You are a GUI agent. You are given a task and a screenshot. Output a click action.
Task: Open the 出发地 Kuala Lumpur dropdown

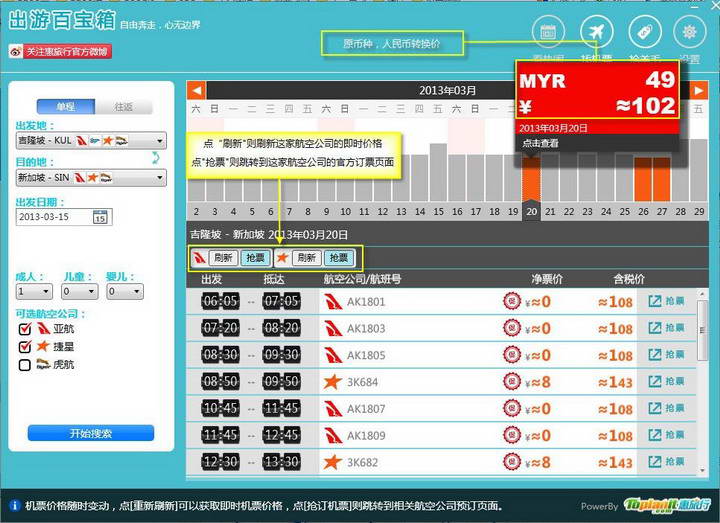click(x=91, y=141)
